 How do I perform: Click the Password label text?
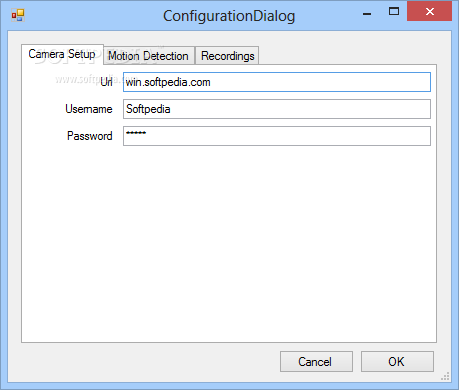click(90, 136)
